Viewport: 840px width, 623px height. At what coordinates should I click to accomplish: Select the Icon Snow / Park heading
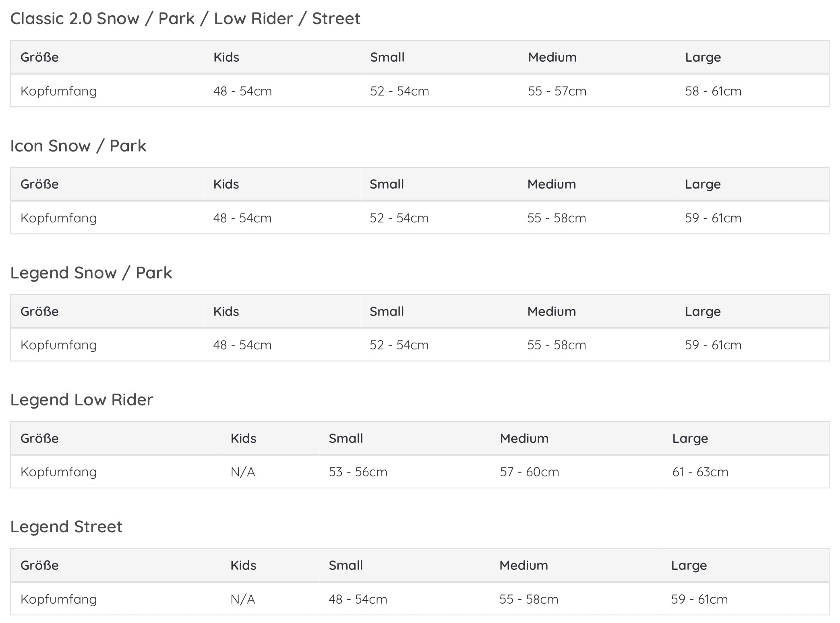pyautogui.click(x=78, y=146)
